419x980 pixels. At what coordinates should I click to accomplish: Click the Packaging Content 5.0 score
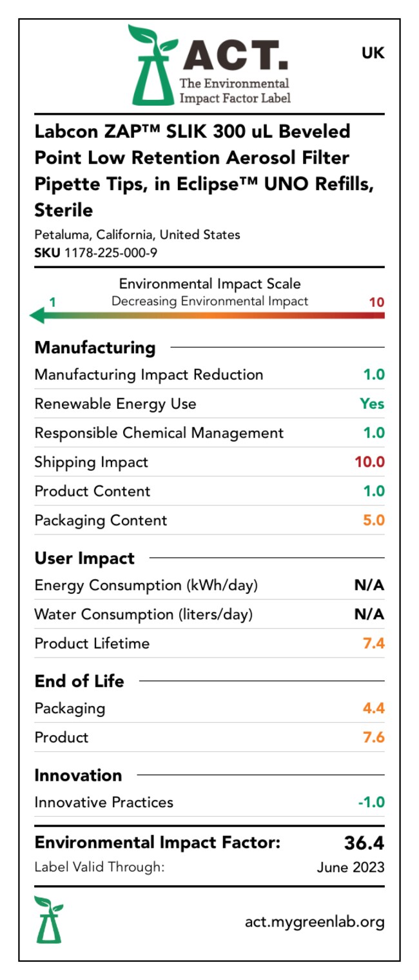point(374,520)
